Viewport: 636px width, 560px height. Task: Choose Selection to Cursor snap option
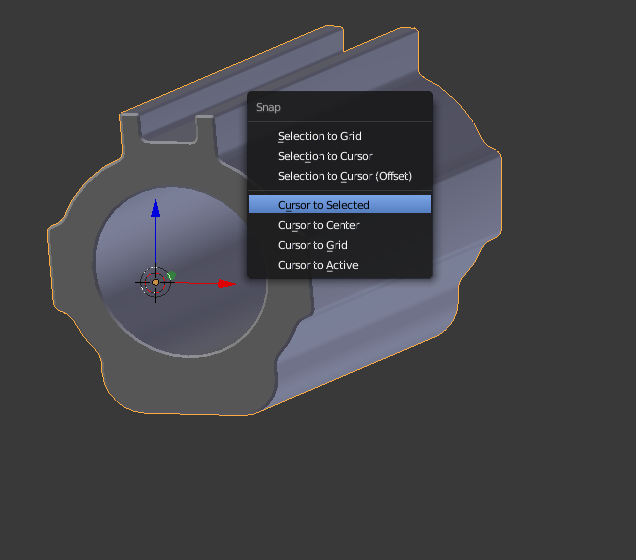click(x=340, y=156)
